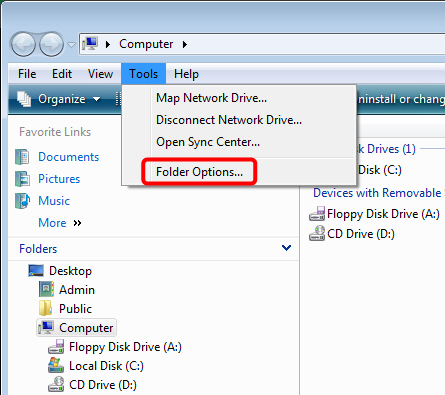Select Public in folder tree
The width and height of the screenshot is (445, 395).
pyautogui.click(x=75, y=309)
